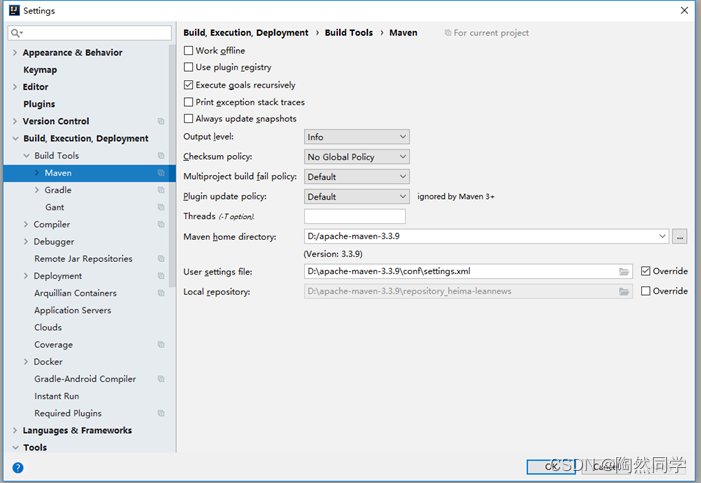Expand Appearance & Behavior node
The width and height of the screenshot is (702, 483).
[15, 52]
